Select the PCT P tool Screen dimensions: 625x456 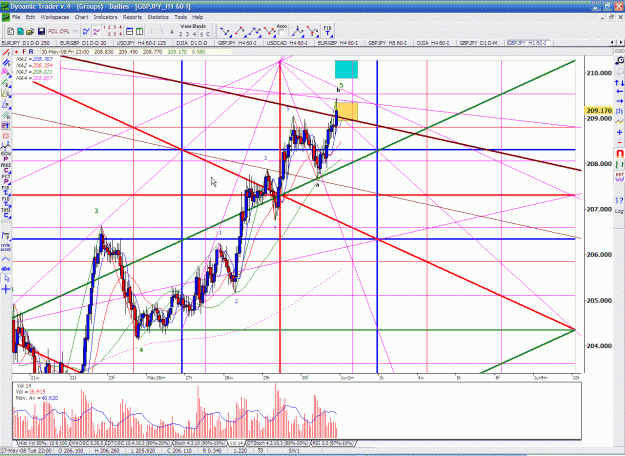[x=6, y=179]
